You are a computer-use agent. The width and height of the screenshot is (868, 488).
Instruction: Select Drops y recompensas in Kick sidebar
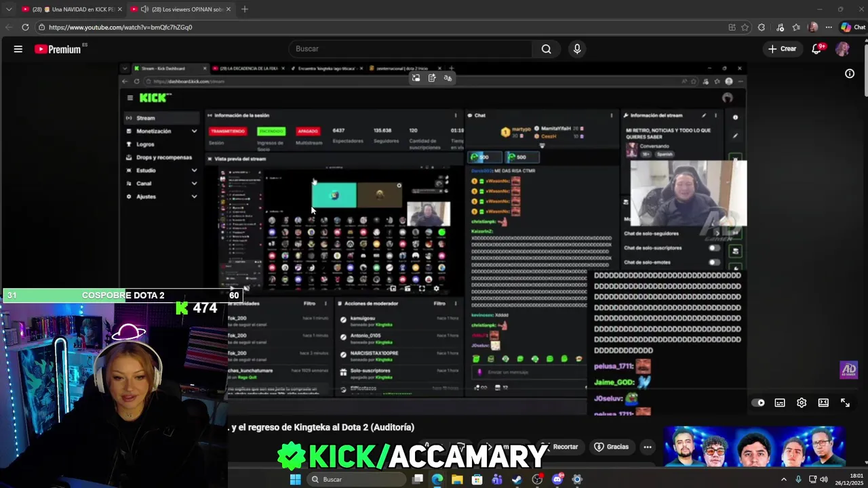tap(160, 157)
